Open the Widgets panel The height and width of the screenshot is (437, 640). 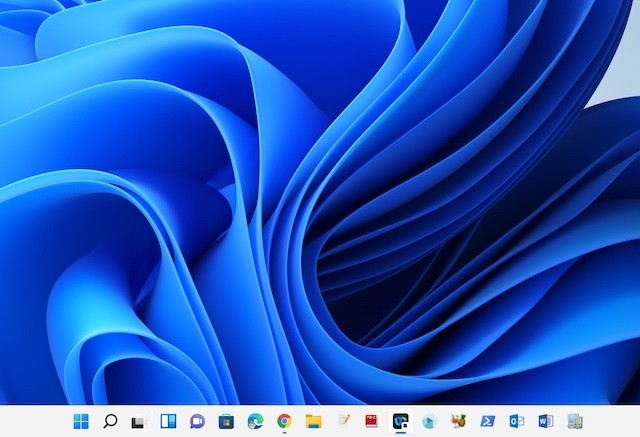tap(168, 421)
